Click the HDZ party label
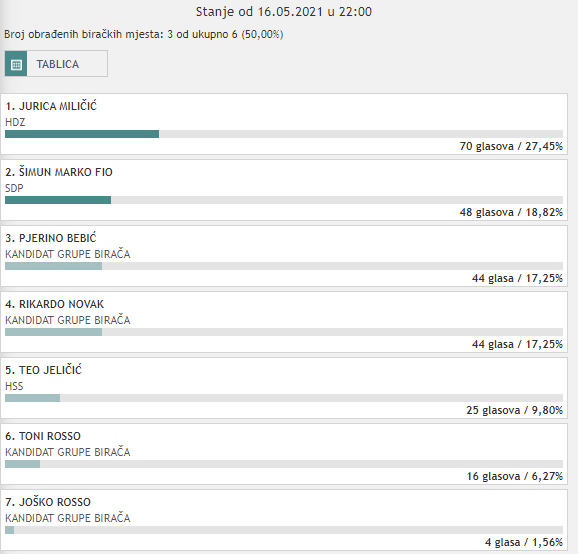Viewport: 578px width, 554px height. [x=15, y=122]
